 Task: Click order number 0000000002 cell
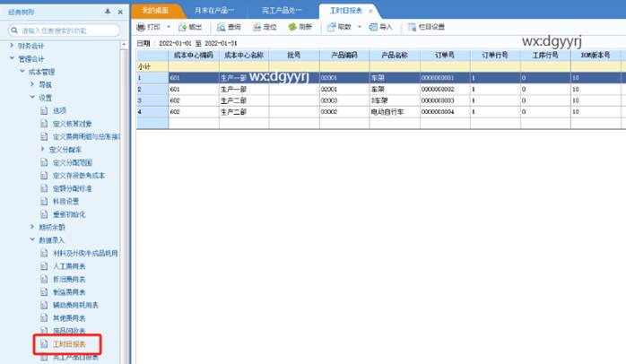[445, 89]
